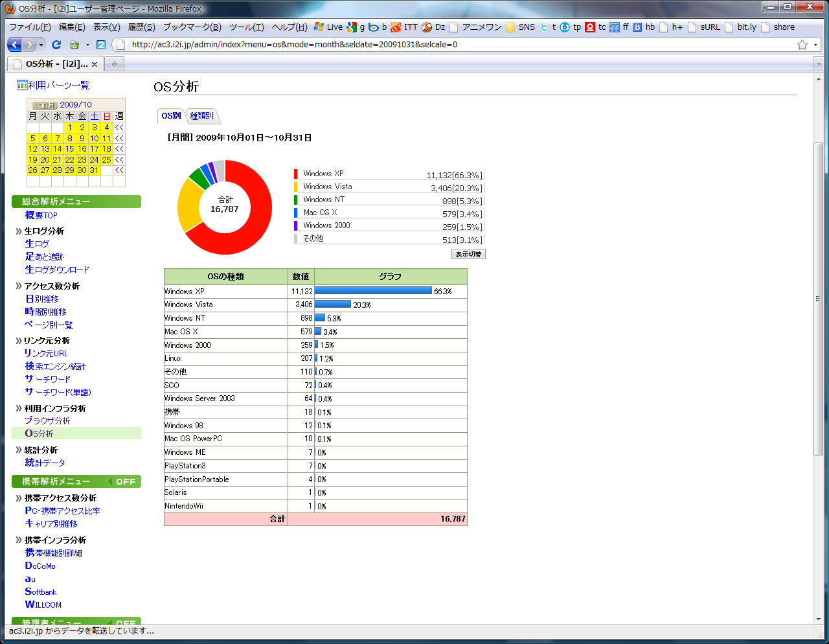829x644 pixels.
Task: Open the address bar history dropdown
Action: 815,45
